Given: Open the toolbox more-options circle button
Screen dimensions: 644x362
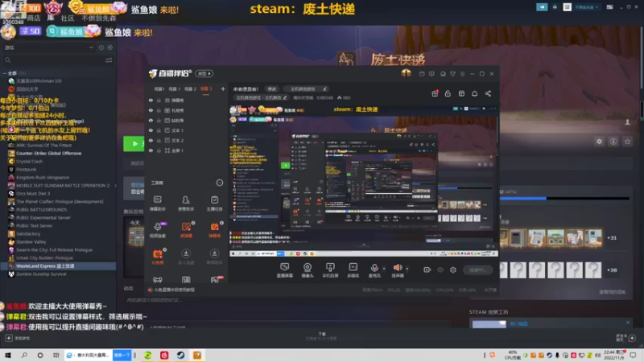Looking at the screenshot, I should click(x=220, y=183).
